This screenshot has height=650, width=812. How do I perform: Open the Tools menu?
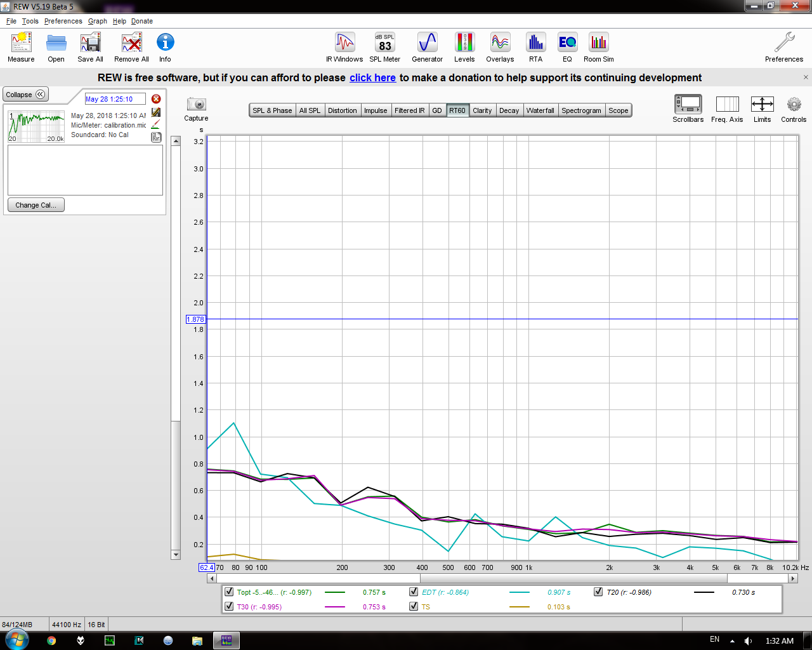[x=30, y=21]
